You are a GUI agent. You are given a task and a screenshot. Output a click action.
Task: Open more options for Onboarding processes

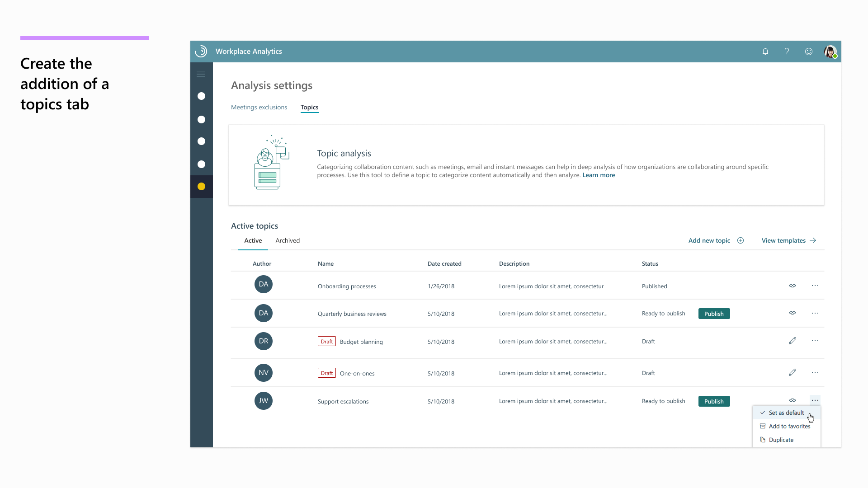pos(815,286)
